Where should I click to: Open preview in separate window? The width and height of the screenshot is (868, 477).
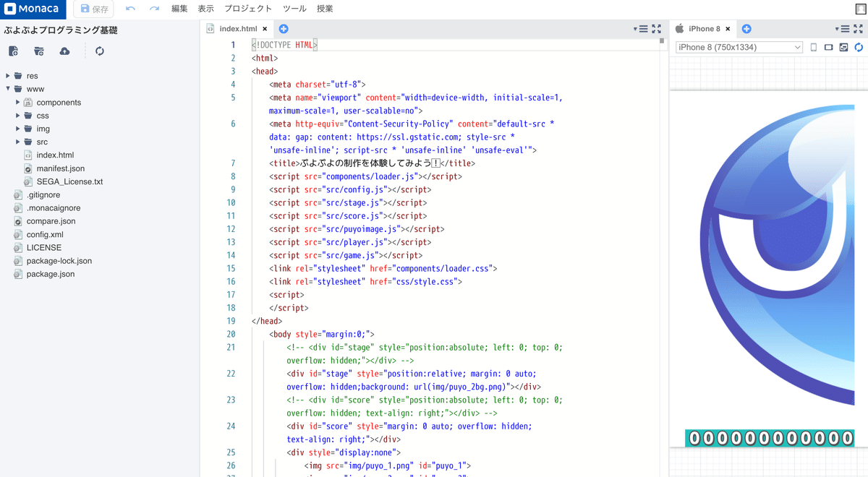(x=843, y=48)
